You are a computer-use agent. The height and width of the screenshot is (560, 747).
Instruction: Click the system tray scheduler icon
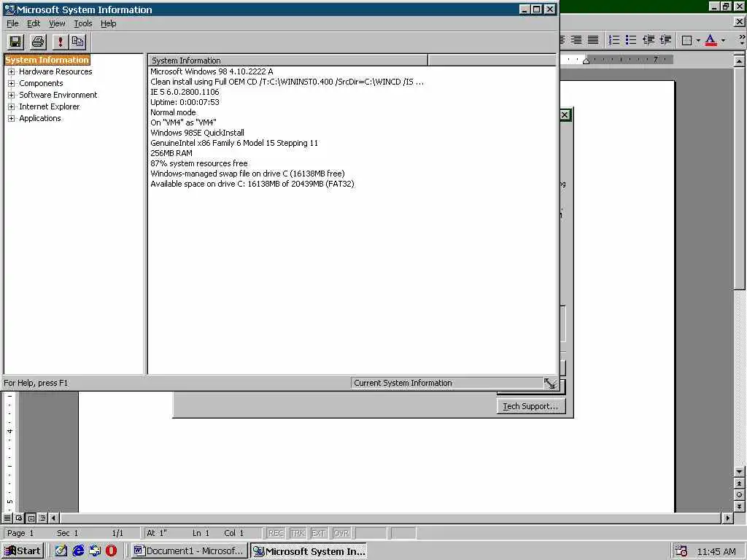pyautogui.click(x=681, y=551)
